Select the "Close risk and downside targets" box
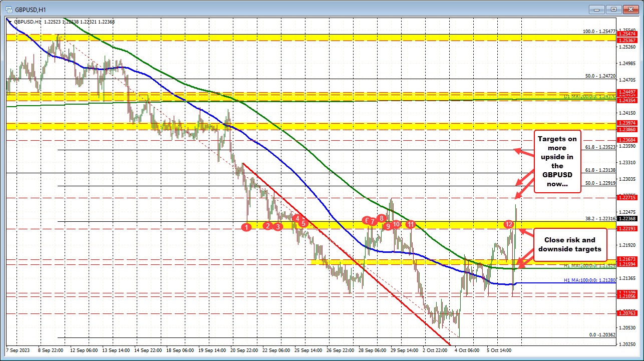Image resolution: width=644 pixels, height=361 pixels. 570,244
